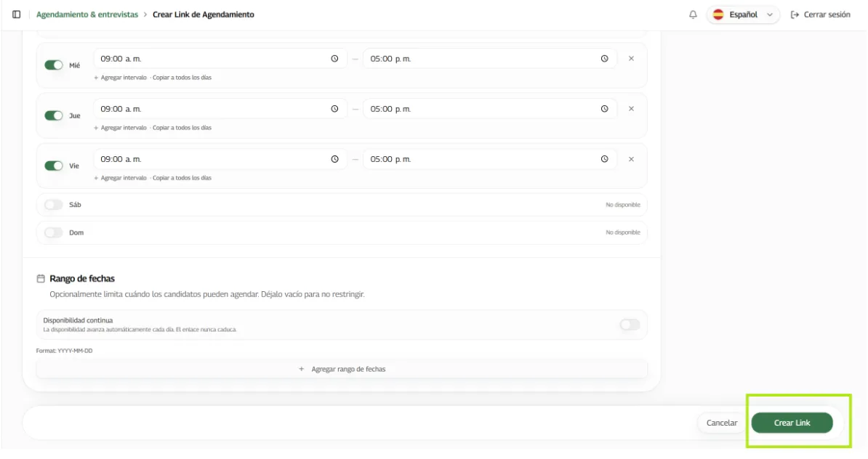Viewport: 868px width, 459px height.
Task: Click clock icon in Vie start time
Action: click(334, 159)
